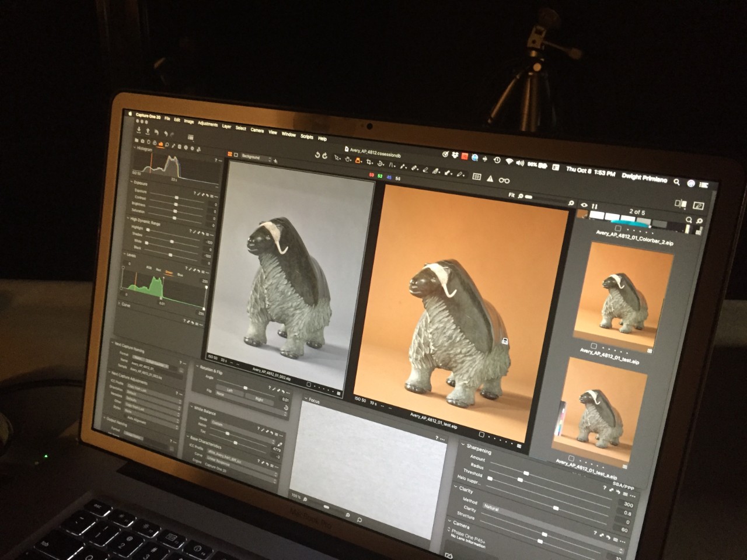Toggle viewer eye icon above browser
This screenshot has width=747, height=560.
pyautogui.click(x=584, y=205)
